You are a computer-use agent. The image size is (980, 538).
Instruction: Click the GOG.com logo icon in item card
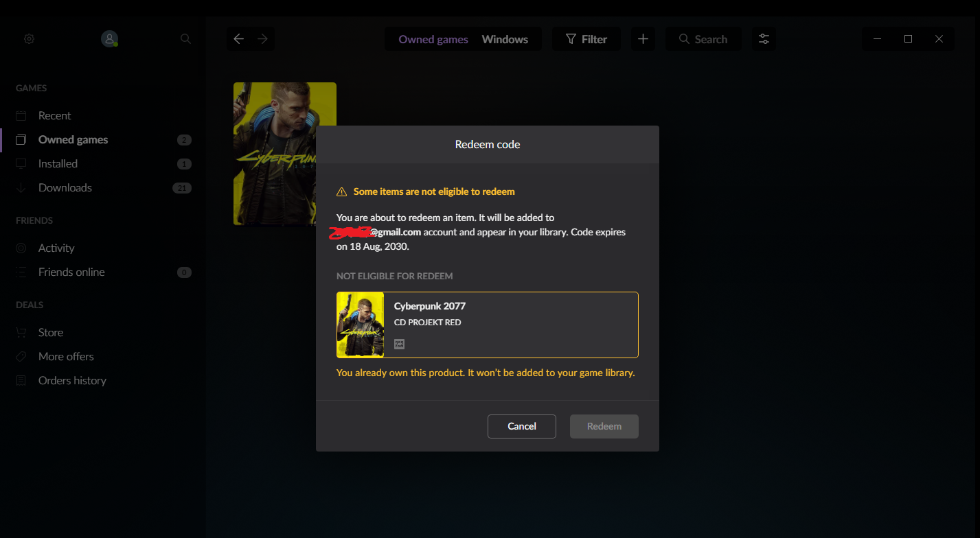tap(399, 344)
